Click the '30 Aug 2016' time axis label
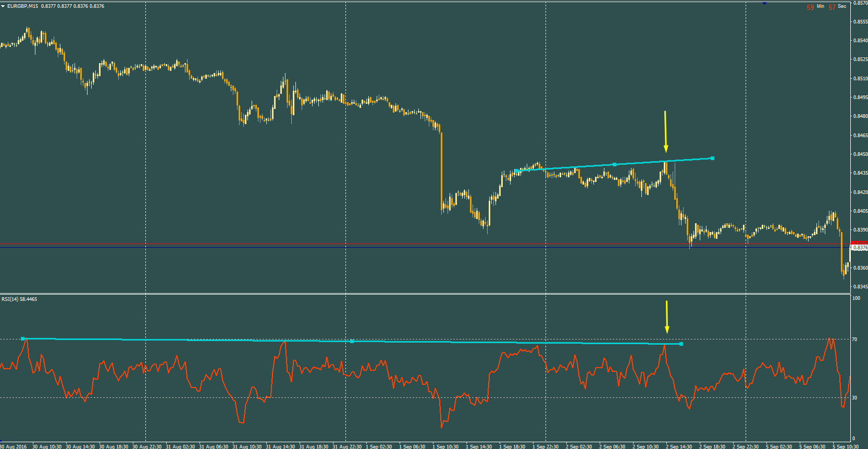This screenshot has width=868, height=449. pos(13,446)
